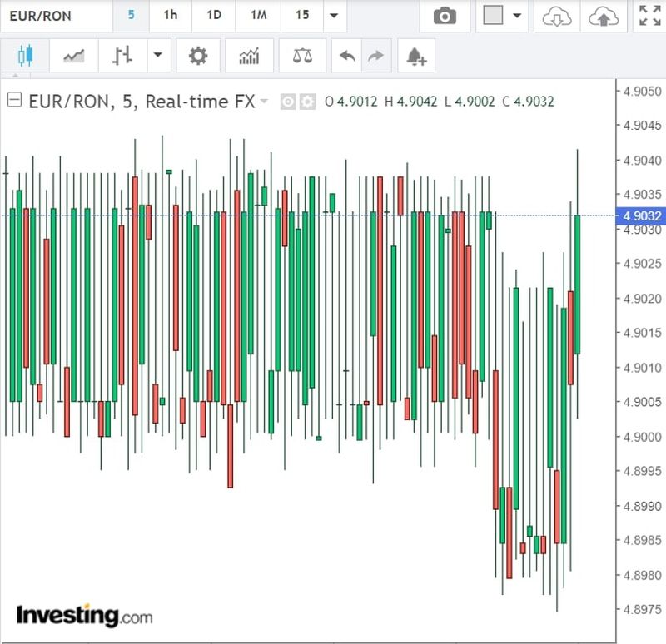Viewport: 666px width, 644px height.
Task: Undo the last chart action
Action: [347, 57]
